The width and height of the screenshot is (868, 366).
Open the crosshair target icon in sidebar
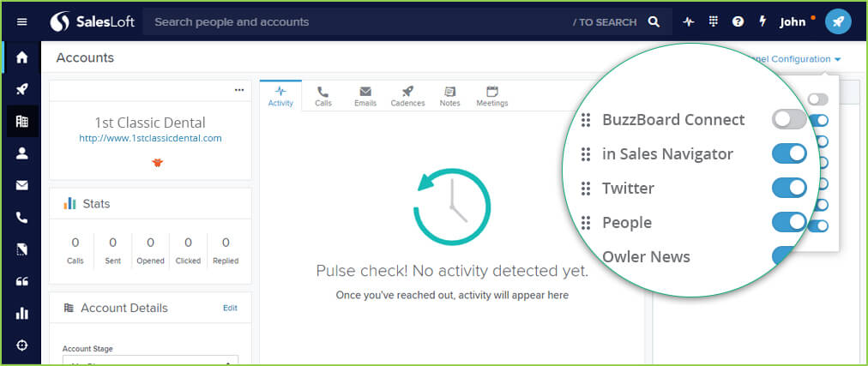22,345
